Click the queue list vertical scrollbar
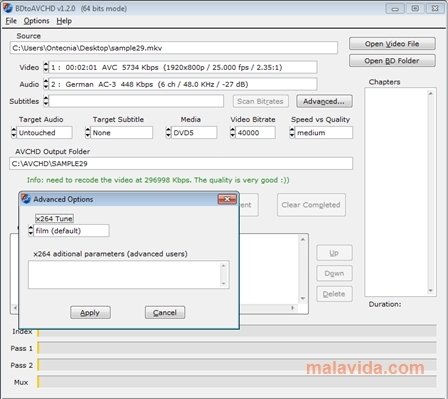Viewport: 448px width, 399px height. pyautogui.click(x=303, y=269)
